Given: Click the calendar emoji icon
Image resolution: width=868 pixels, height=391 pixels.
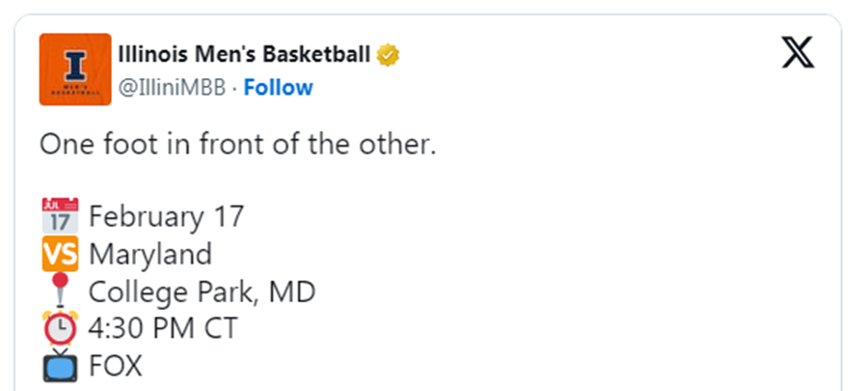Looking at the screenshot, I should tap(60, 215).
